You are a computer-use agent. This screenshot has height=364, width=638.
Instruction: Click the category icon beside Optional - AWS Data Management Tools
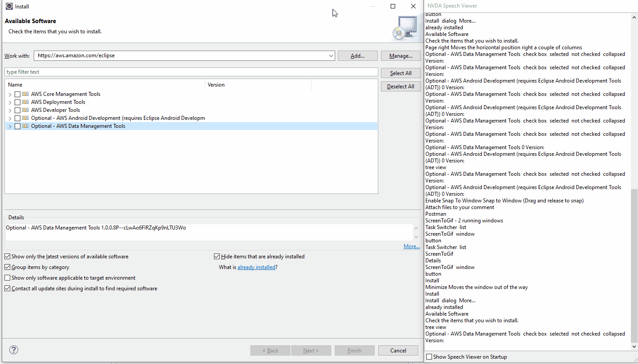click(x=25, y=126)
